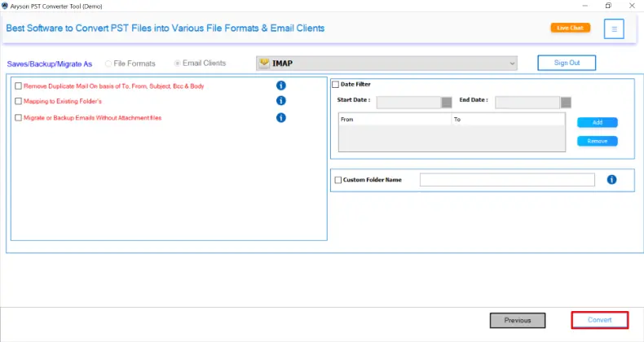Click the info icon beside Remove Duplicate Mail

point(281,85)
